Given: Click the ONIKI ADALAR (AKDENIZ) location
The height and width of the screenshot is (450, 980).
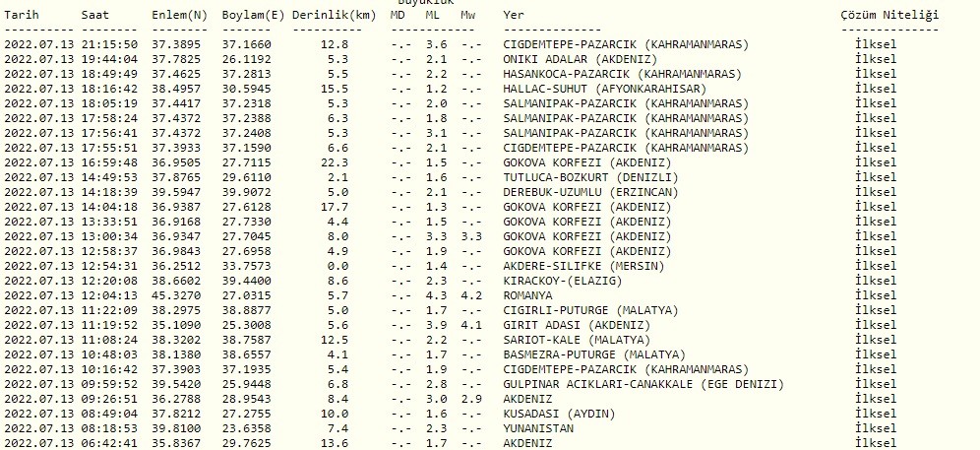Looking at the screenshot, I should coord(574,59).
